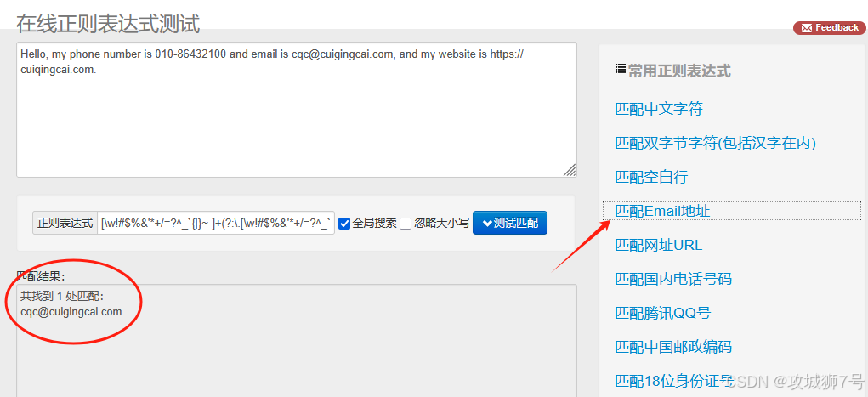
Task: Click the 匹配腾讯QQ号 link
Action: (x=662, y=313)
